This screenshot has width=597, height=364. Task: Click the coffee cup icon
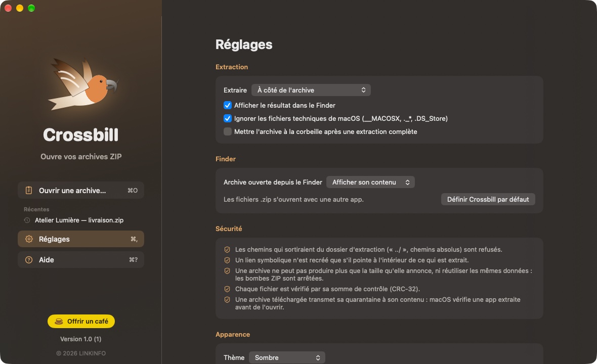59,322
